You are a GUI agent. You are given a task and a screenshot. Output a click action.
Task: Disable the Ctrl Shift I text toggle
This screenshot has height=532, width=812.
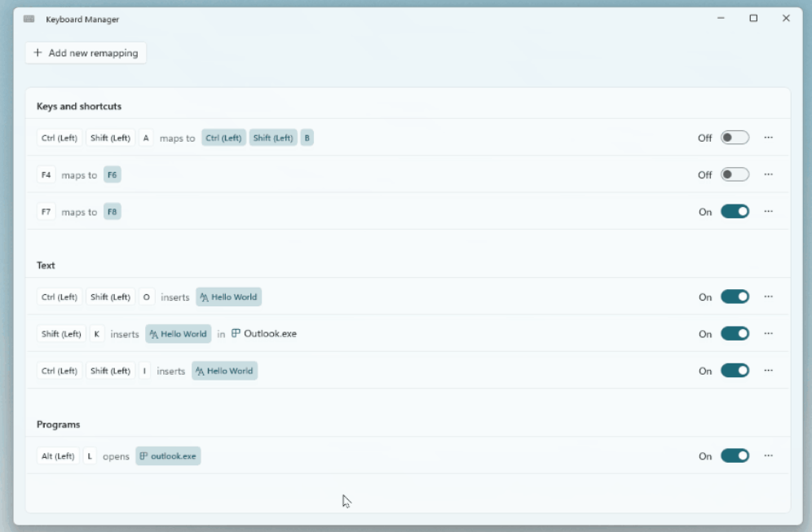pos(735,371)
